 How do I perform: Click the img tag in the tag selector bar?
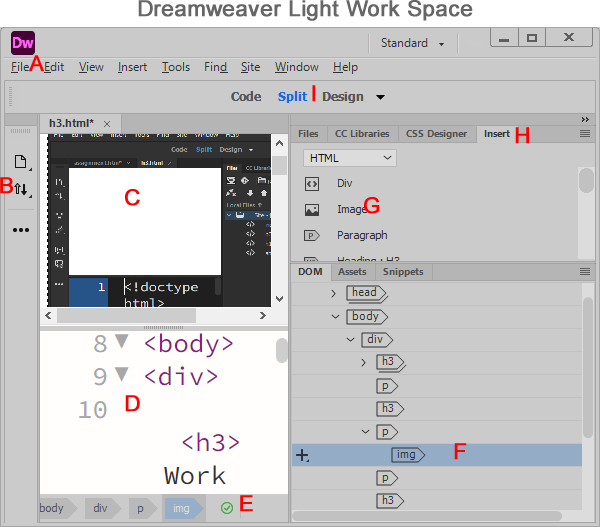tap(181, 508)
